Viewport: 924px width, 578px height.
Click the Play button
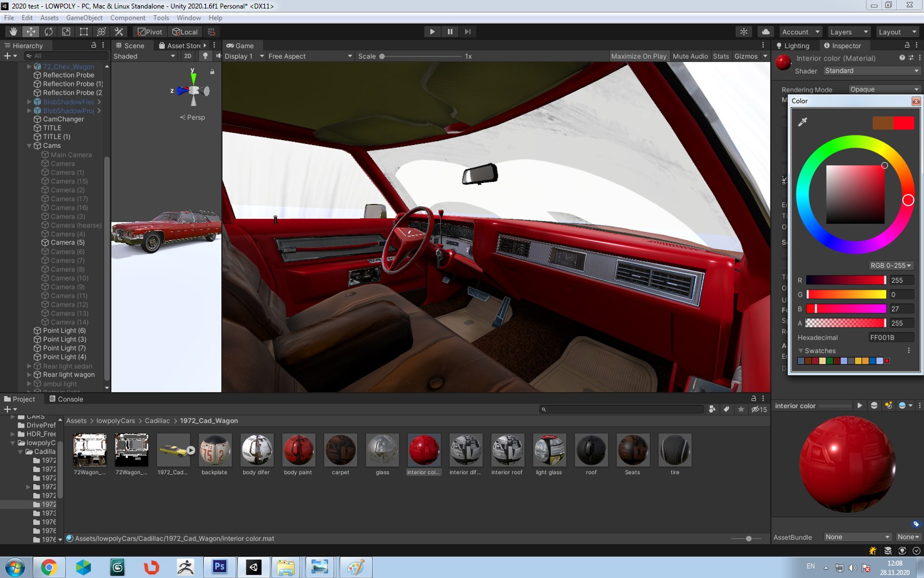tap(432, 32)
